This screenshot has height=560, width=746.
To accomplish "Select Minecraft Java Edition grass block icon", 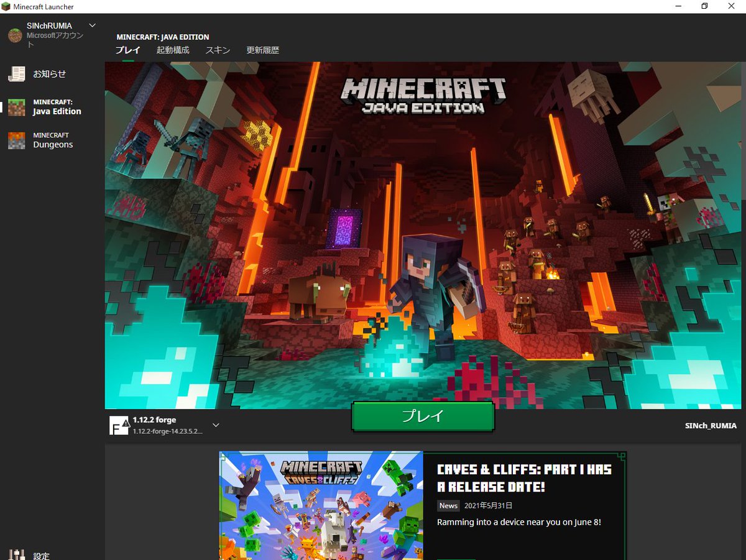I will pyautogui.click(x=17, y=107).
